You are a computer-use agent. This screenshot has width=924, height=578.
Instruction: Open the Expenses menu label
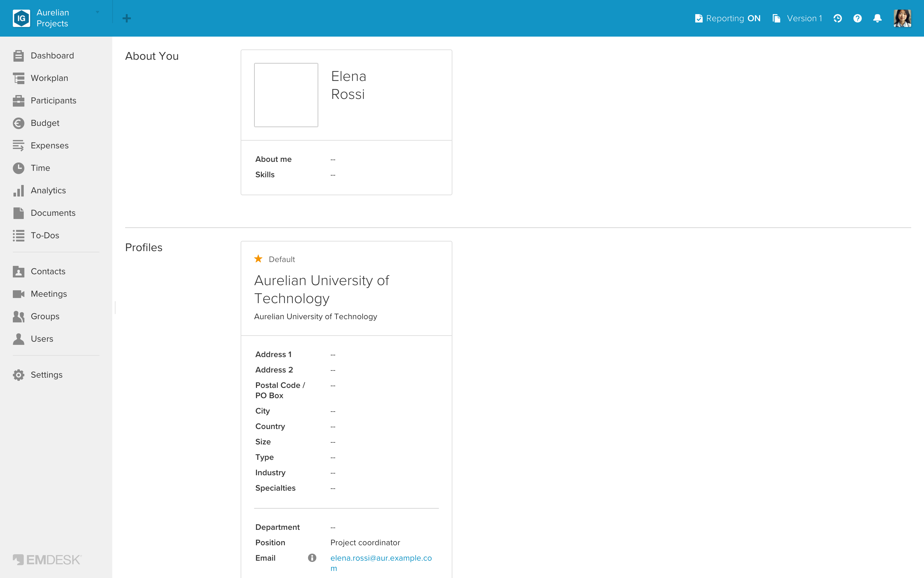(50, 146)
